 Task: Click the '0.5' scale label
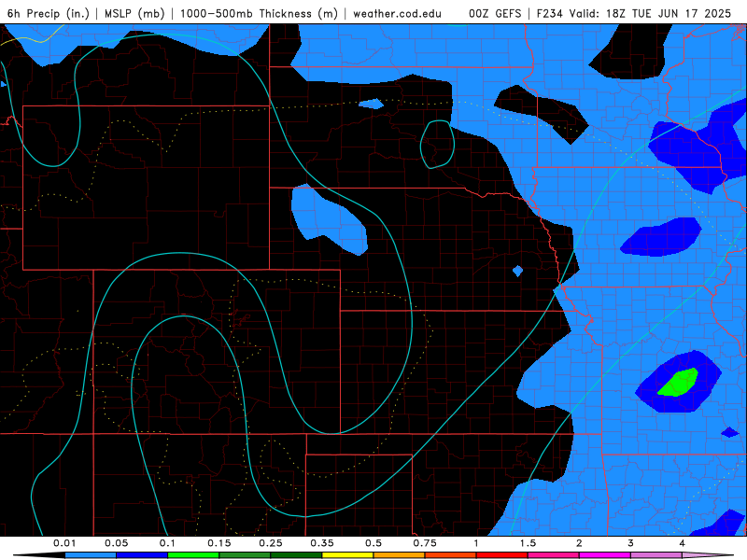coord(373,543)
